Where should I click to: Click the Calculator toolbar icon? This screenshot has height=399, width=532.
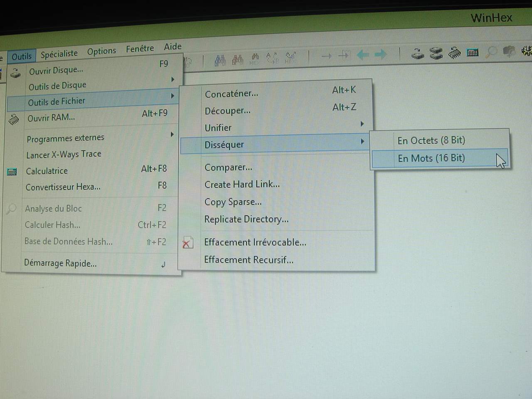473,52
